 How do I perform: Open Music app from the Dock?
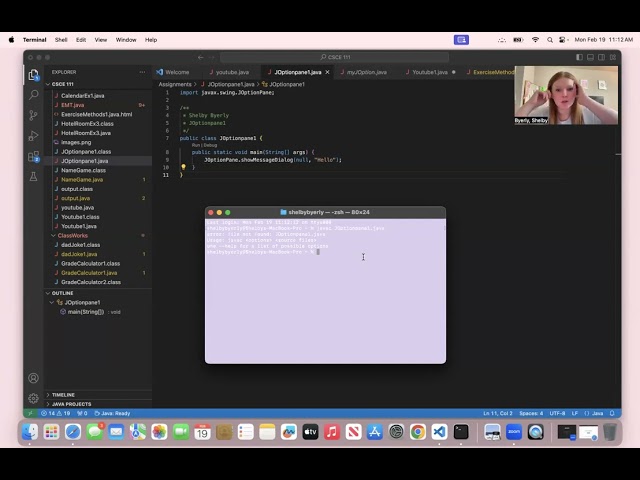coord(332,432)
